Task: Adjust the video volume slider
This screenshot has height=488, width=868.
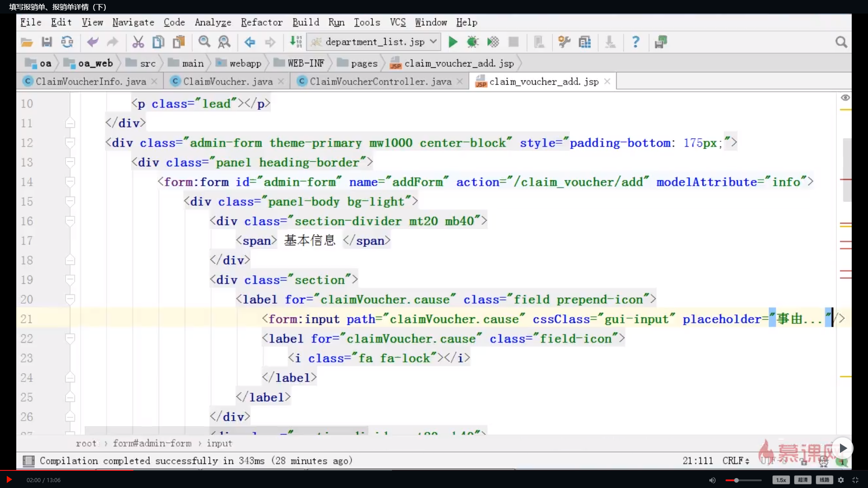Action: click(743, 480)
